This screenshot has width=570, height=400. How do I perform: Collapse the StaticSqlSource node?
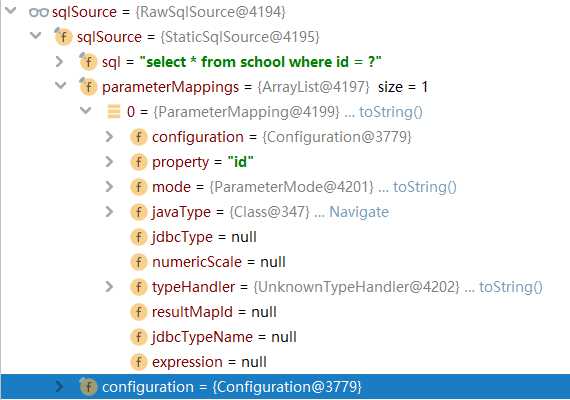(36, 35)
